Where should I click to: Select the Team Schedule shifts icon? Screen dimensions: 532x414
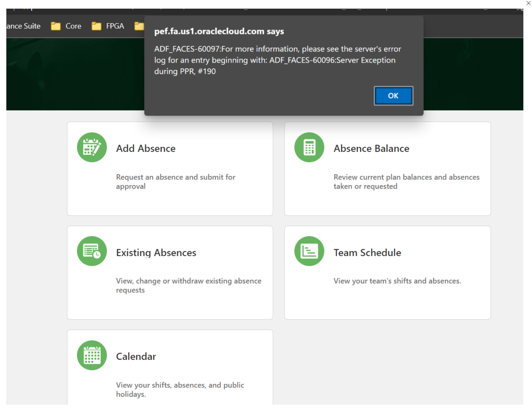pyautogui.click(x=309, y=251)
